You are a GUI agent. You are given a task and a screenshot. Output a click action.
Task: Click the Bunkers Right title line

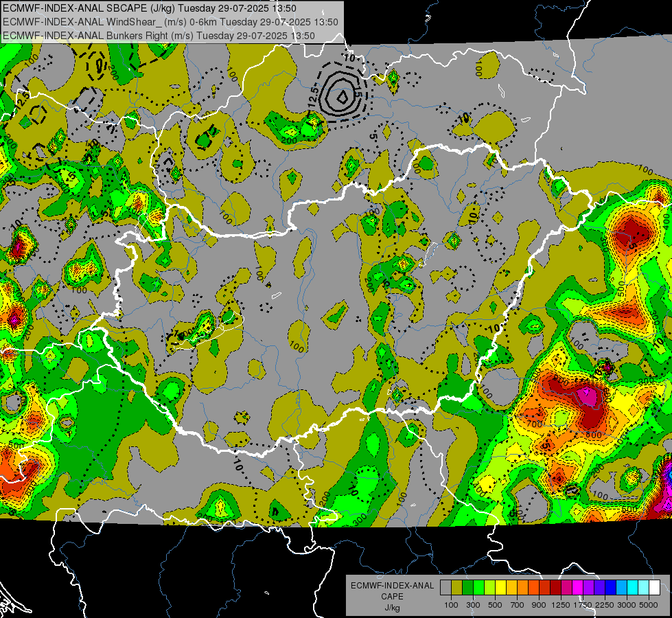pyautogui.click(x=159, y=36)
